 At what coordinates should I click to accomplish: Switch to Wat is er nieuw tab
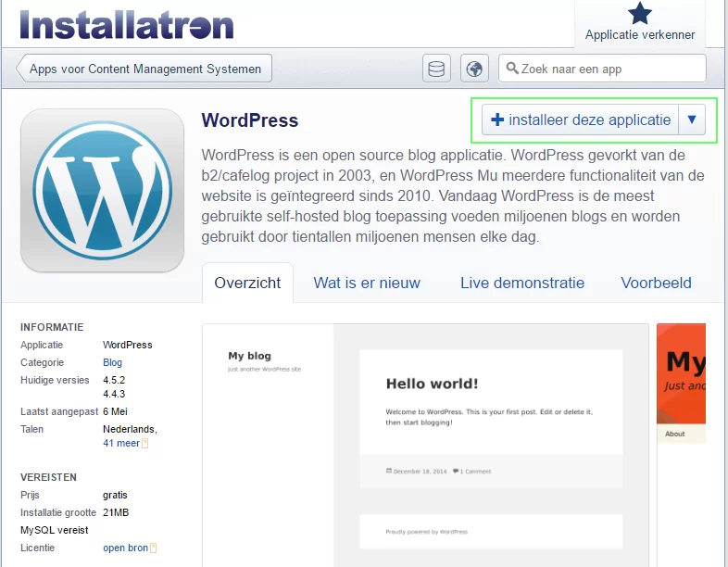(x=367, y=283)
